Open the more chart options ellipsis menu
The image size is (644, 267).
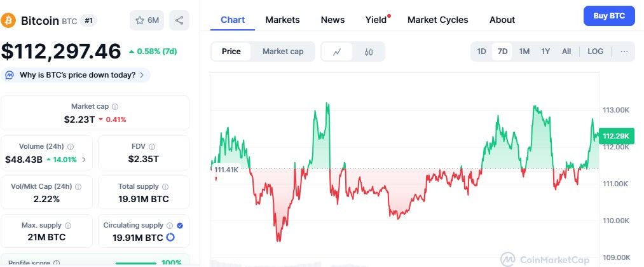tap(624, 51)
